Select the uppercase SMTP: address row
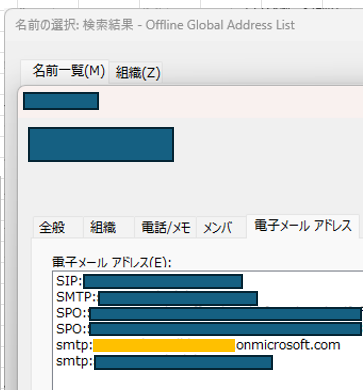Image resolution: width=363 pixels, height=390 pixels. click(x=157, y=298)
